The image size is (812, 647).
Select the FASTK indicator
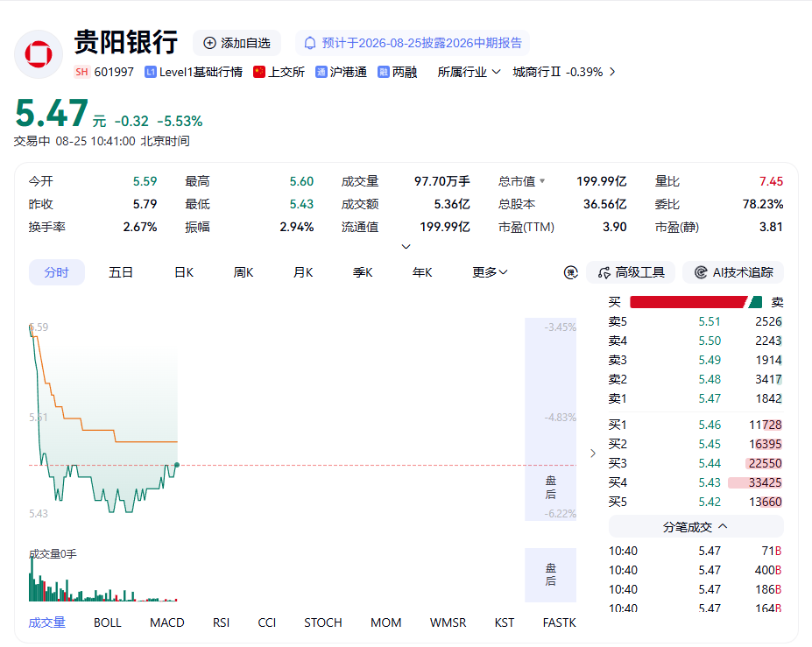point(559,622)
